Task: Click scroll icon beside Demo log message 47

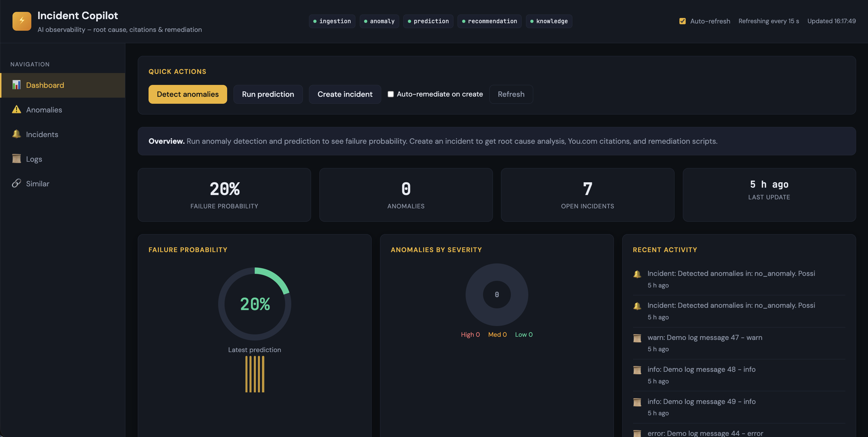Action: [x=637, y=338]
